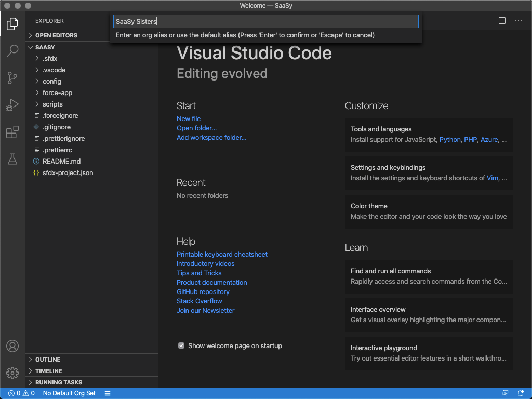The height and width of the screenshot is (399, 532).
Task: Open the Run and Debug view
Action: pyautogui.click(x=12, y=105)
